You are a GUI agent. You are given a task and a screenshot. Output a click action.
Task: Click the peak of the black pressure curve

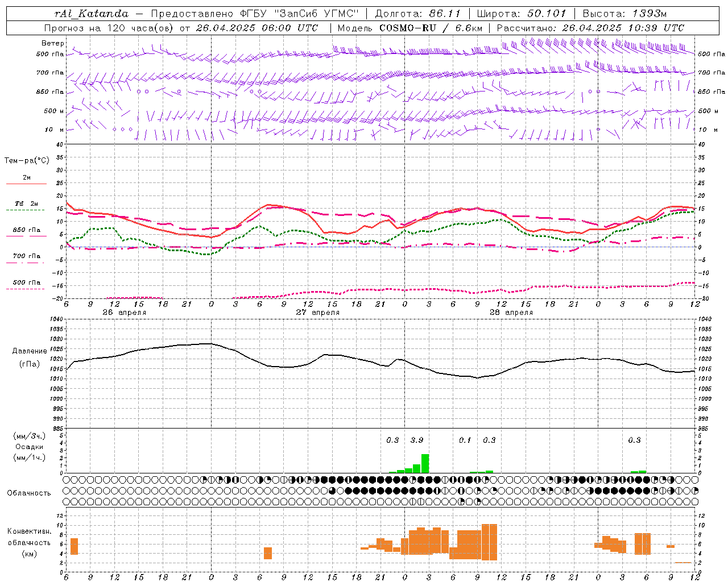[x=210, y=343]
